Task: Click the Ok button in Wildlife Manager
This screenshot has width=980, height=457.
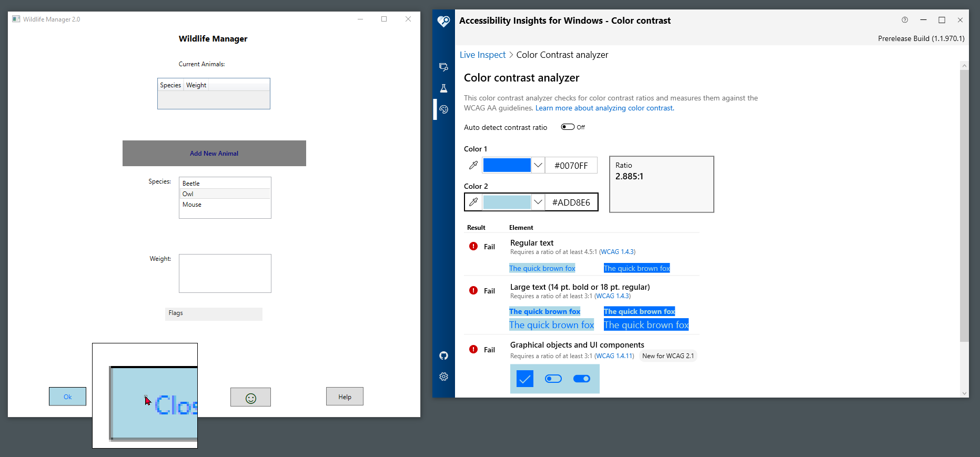Action: point(67,397)
